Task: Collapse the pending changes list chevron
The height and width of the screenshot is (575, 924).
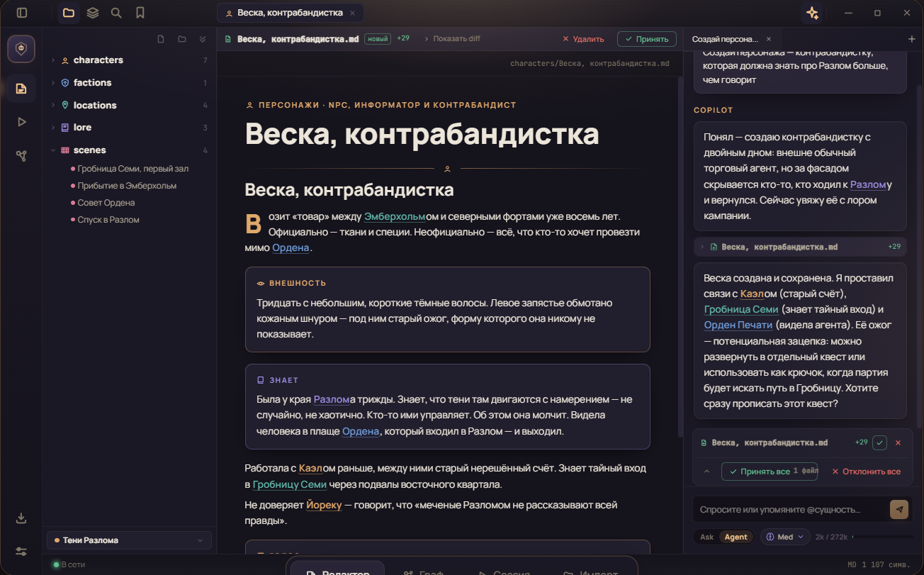Action: coord(706,471)
